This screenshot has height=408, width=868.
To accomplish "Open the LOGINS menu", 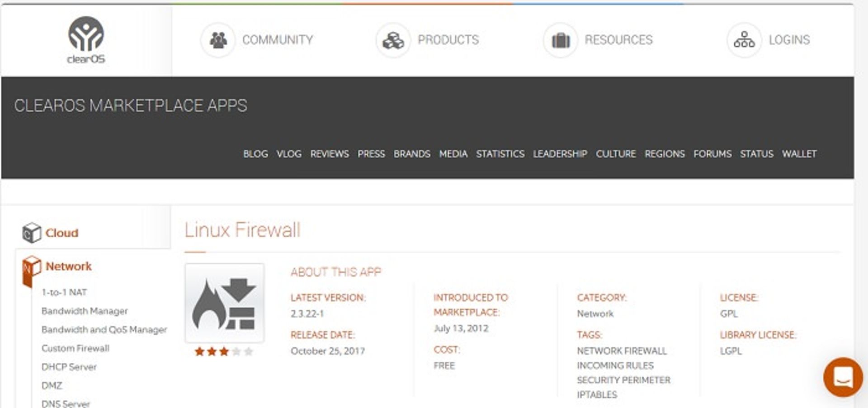I will [789, 40].
